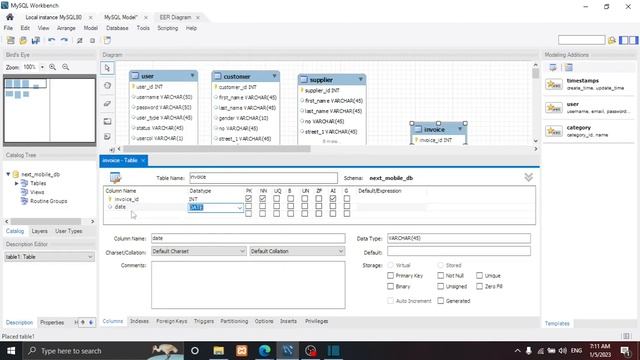Select the layer tool
Screen dimensions: 640x360
[x=107, y=121]
